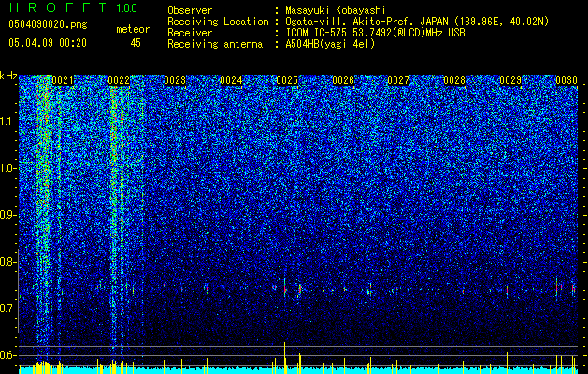Click the 0.9 kHz axis tick label
This screenshot has width=588, height=374.
tap(8, 215)
